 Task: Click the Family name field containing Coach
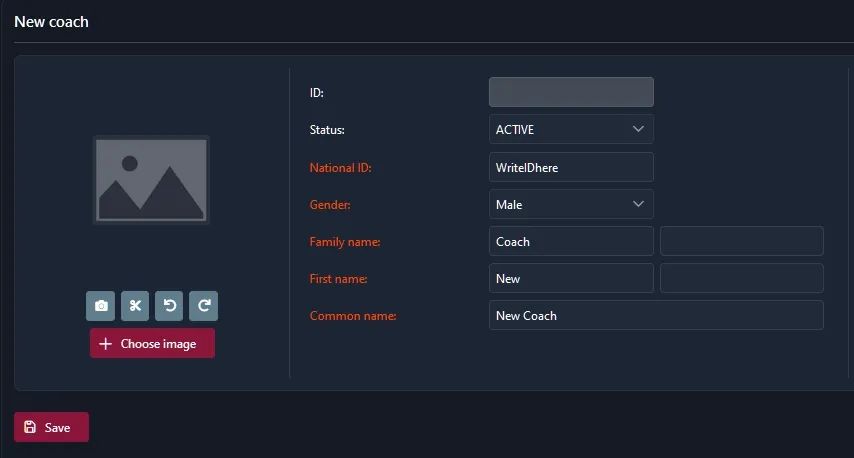[571, 241]
